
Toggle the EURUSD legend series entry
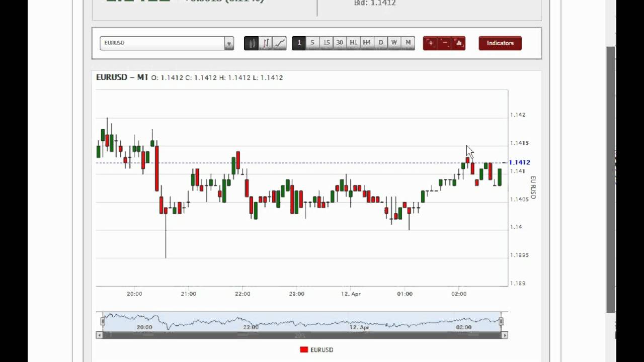[x=316, y=349]
